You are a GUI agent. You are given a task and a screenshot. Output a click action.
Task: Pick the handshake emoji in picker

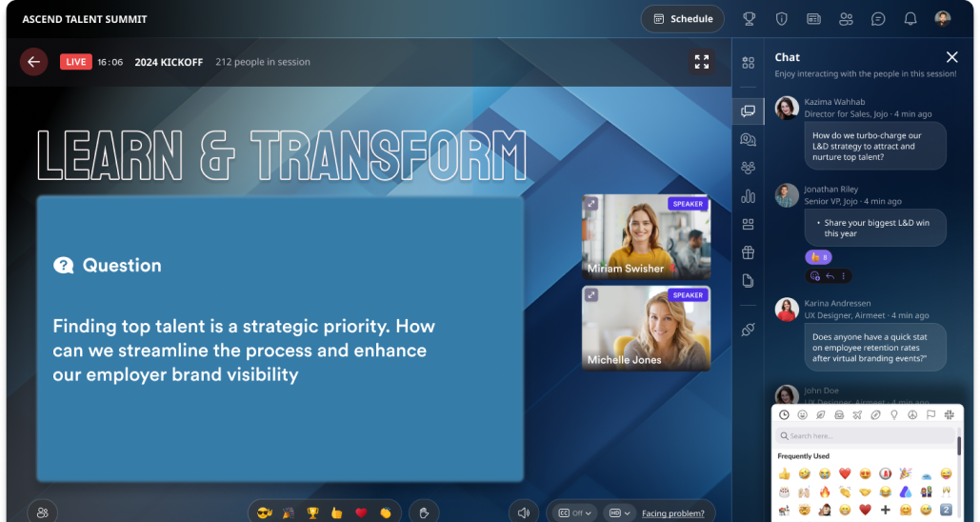tap(866, 492)
